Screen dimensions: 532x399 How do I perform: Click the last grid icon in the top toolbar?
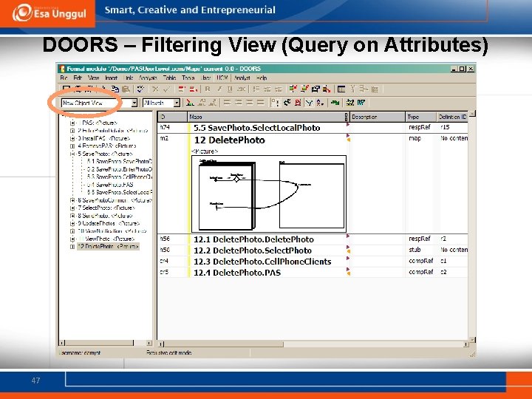pyautogui.click(x=375, y=89)
